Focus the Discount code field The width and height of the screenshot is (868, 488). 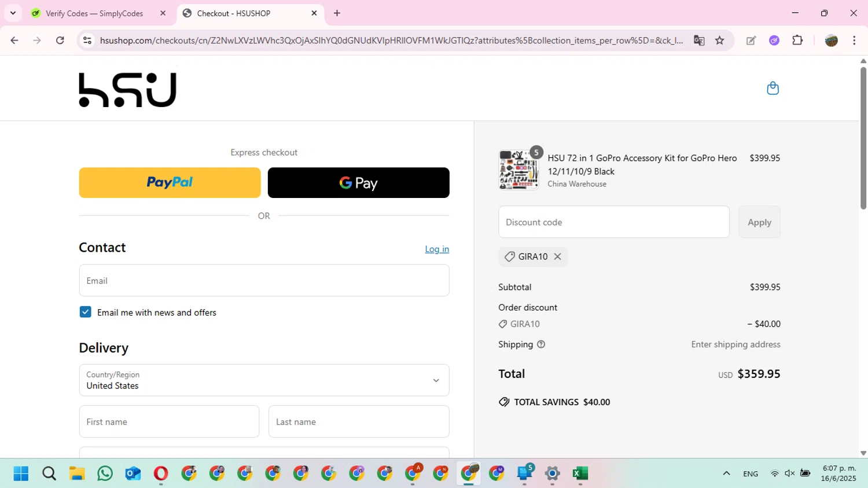coord(614,222)
